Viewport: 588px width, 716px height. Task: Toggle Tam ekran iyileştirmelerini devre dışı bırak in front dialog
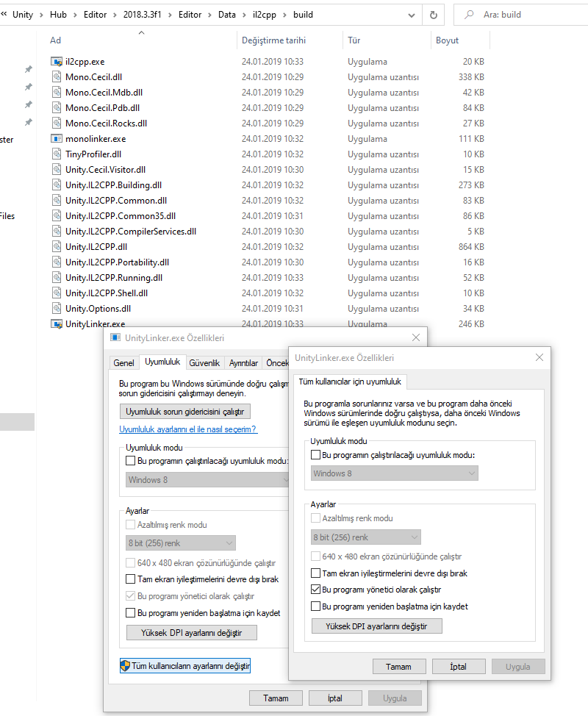(x=315, y=573)
